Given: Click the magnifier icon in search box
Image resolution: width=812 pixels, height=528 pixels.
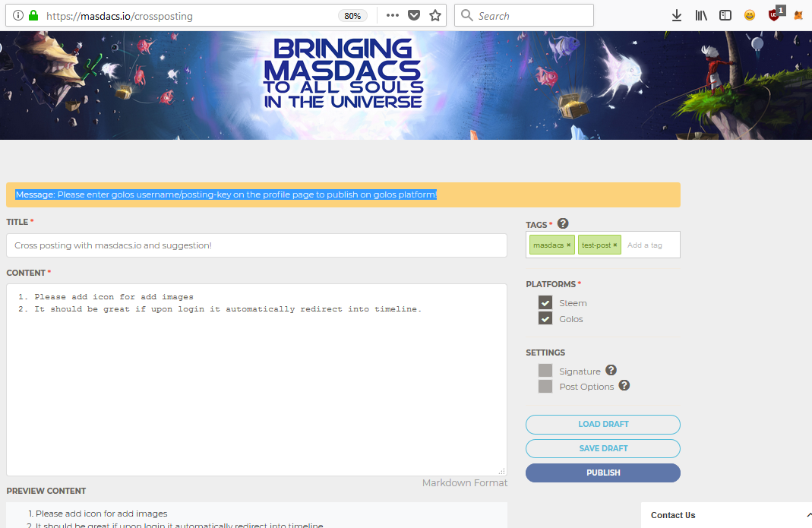Looking at the screenshot, I should click(467, 15).
